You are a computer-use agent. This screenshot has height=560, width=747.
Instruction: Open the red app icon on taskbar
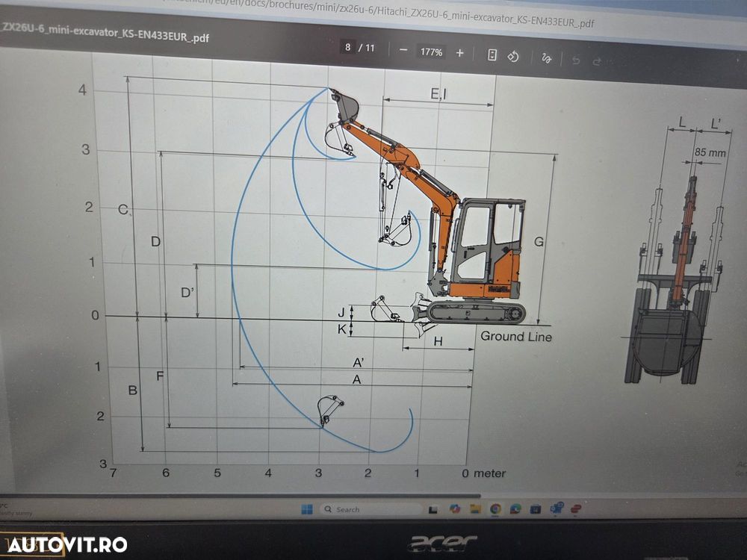click(576, 509)
